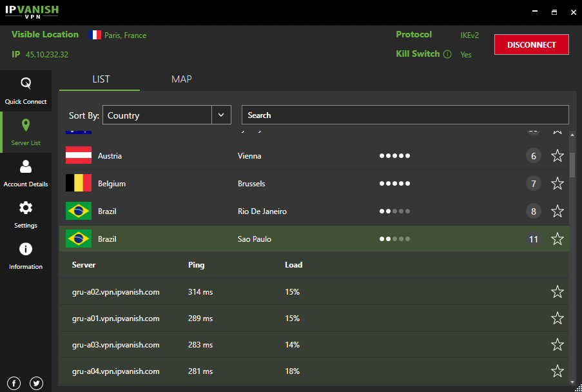This screenshot has height=392, width=582.
Task: Click the Vienna city name
Action: 249,156
